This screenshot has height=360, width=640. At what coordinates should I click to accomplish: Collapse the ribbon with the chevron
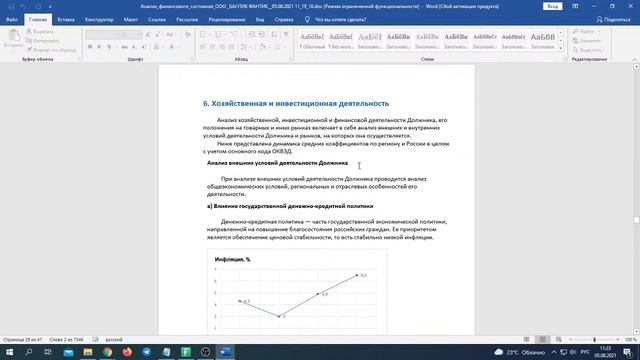pyautogui.click(x=635, y=60)
